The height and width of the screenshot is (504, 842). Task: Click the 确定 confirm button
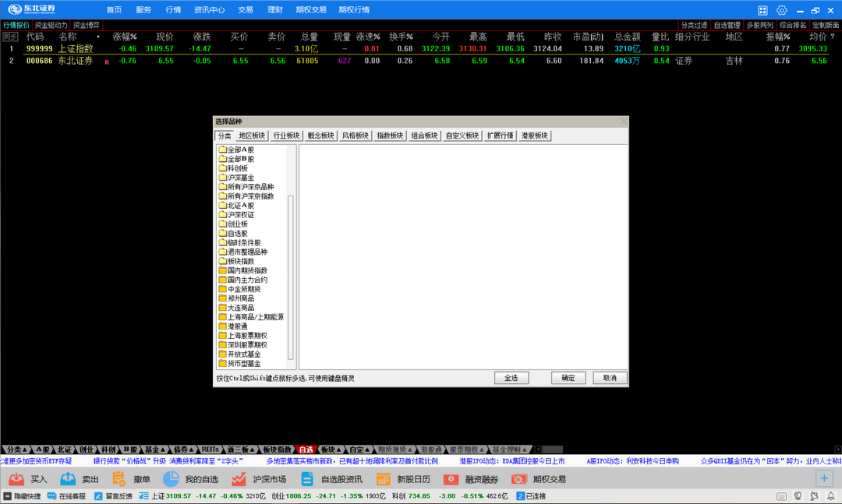pos(568,378)
